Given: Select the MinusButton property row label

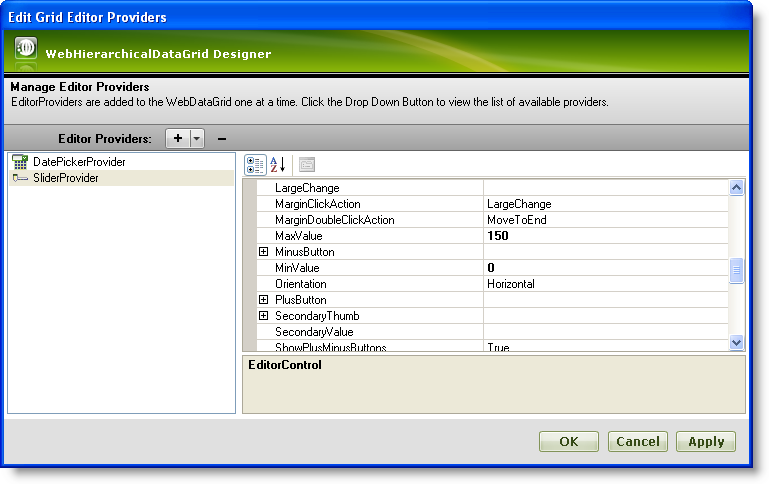Looking at the screenshot, I should 305,252.
